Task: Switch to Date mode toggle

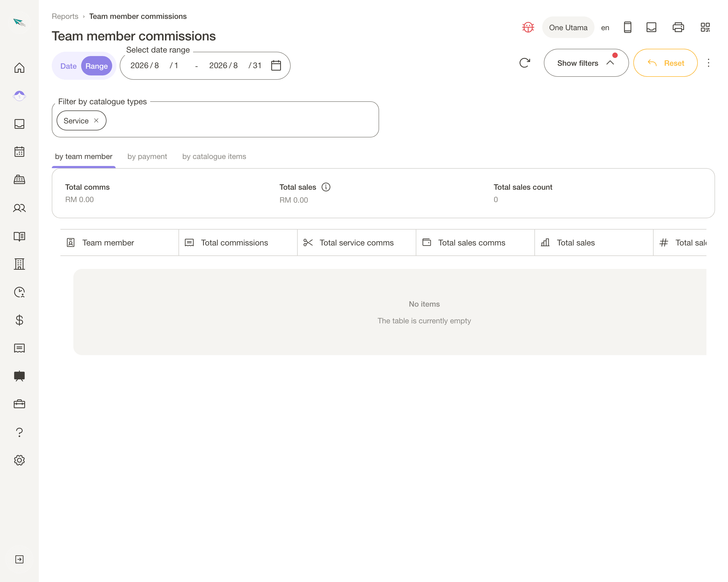Action: pyautogui.click(x=68, y=66)
